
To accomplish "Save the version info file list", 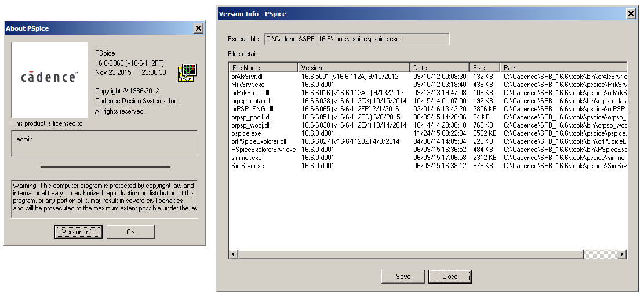I will point(403,277).
